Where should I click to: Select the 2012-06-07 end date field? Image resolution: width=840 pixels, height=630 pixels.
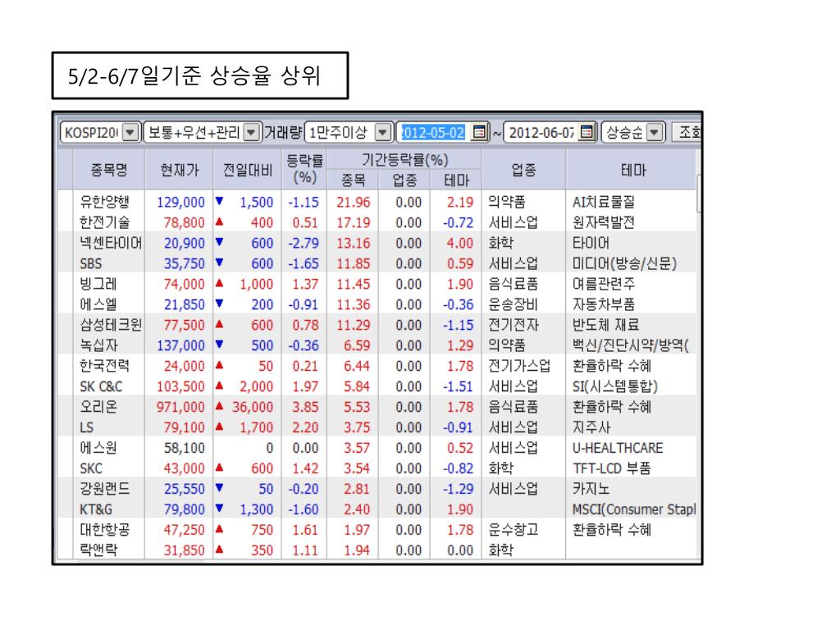pyautogui.click(x=541, y=132)
